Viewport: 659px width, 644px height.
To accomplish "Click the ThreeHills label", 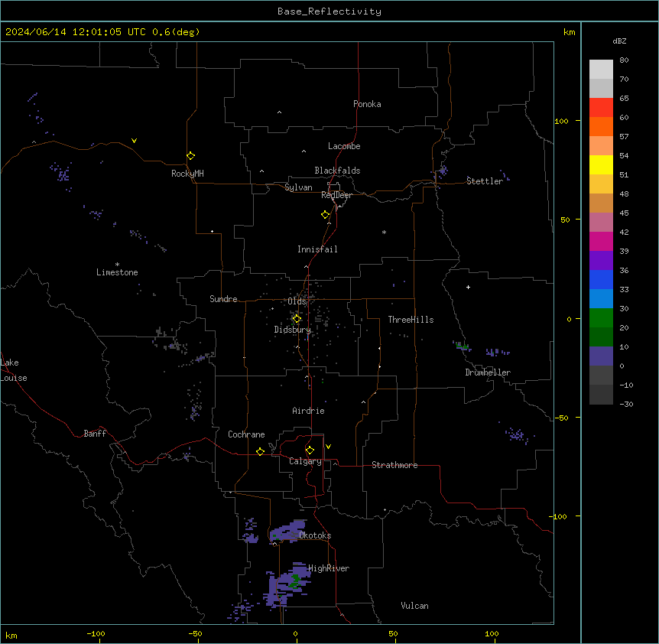I will pos(411,320).
